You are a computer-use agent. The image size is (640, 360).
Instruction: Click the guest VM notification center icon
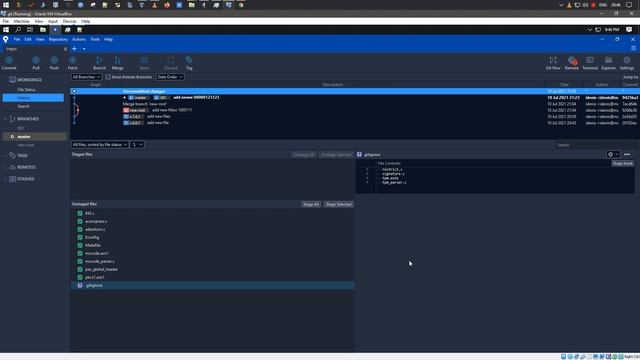coord(629,29)
